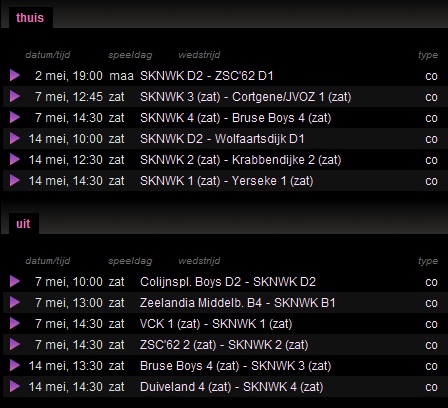The width and height of the screenshot is (448, 408).
Task: Click arrow icon for Zeelandia Middelb. B4 match
Action: (x=15, y=302)
